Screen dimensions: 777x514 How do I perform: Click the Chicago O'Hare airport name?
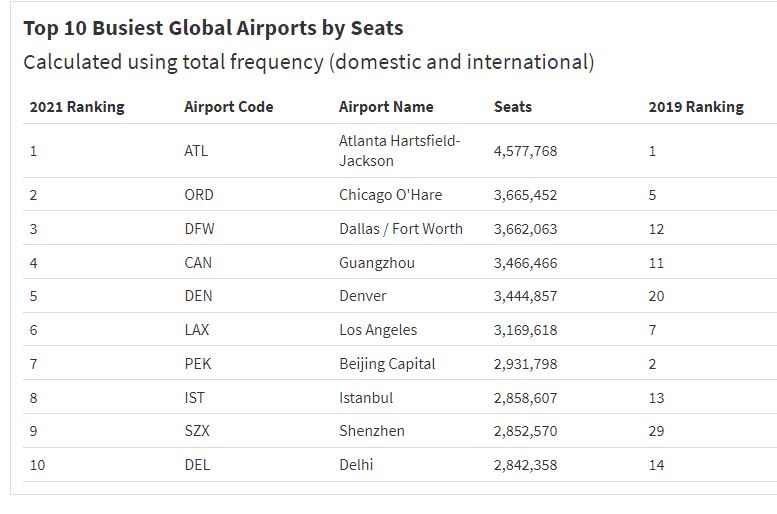(x=390, y=195)
